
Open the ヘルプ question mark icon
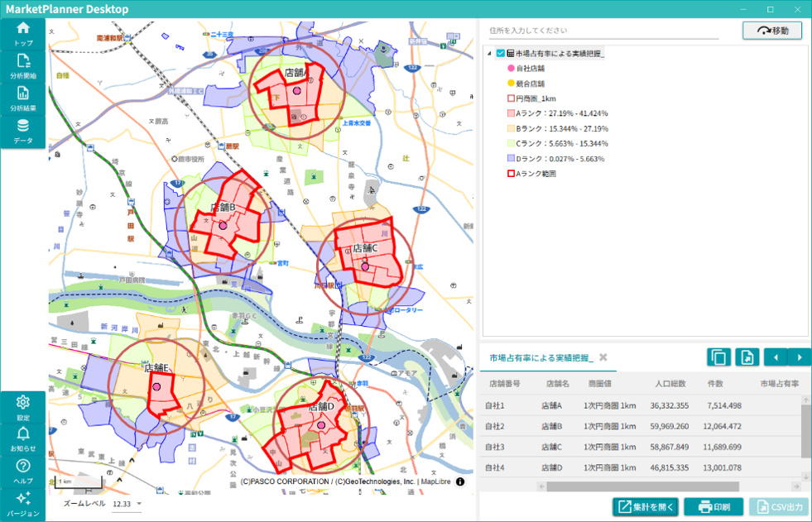pyautogui.click(x=23, y=472)
